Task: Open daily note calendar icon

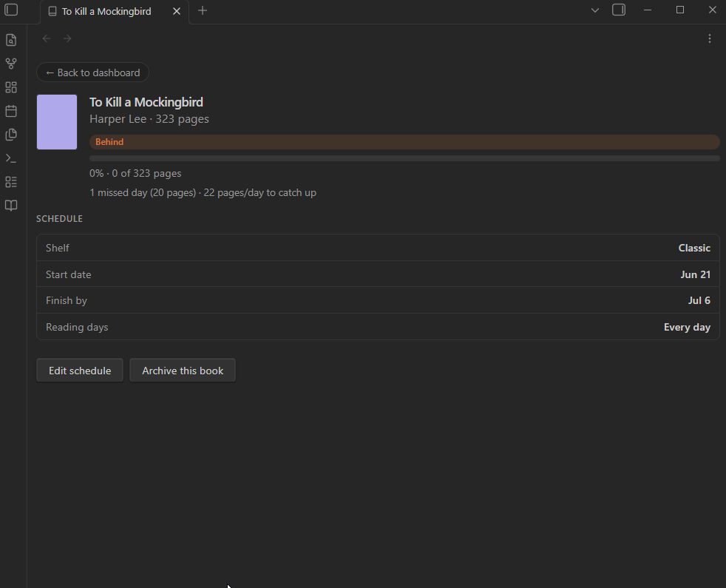Action: (11, 111)
